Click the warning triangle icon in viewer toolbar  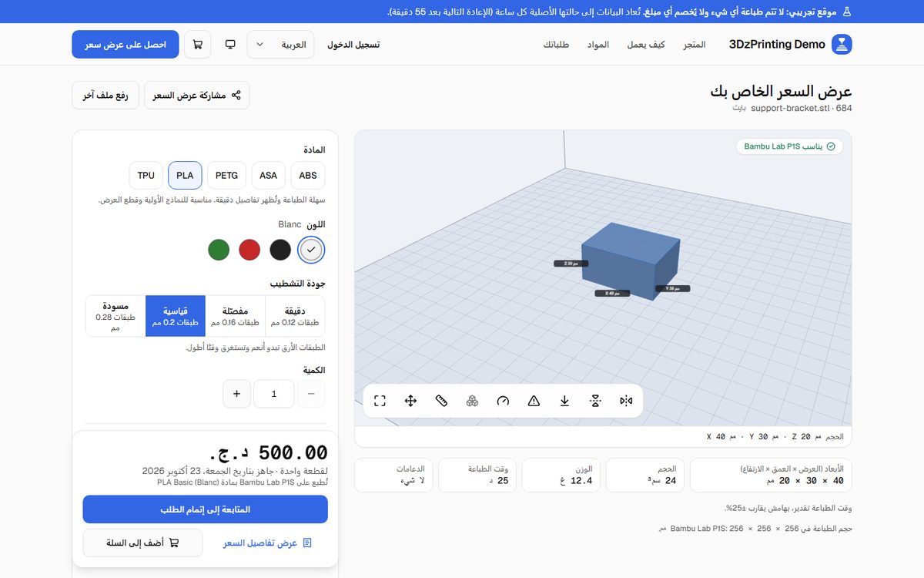pyautogui.click(x=534, y=401)
